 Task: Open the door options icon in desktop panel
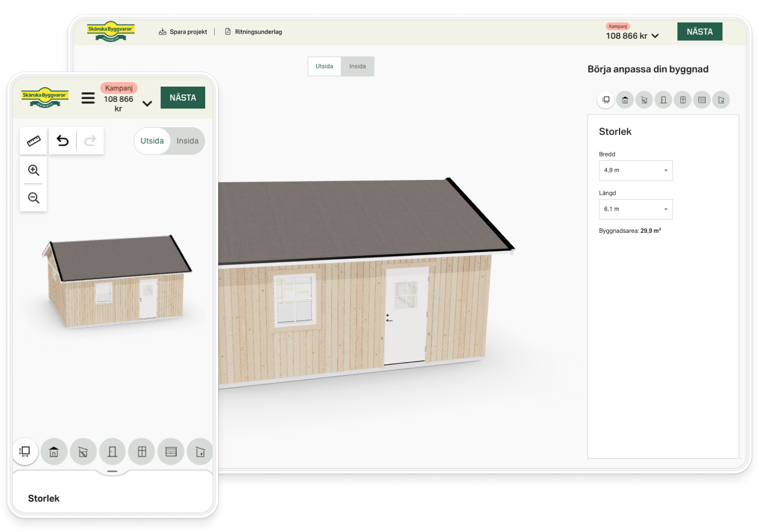663,100
